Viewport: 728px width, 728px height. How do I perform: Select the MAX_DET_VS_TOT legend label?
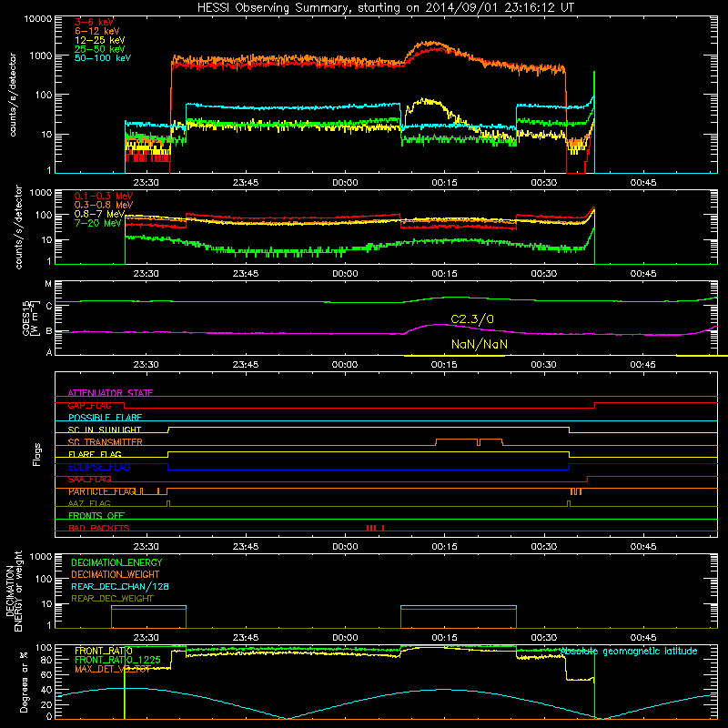[112, 669]
